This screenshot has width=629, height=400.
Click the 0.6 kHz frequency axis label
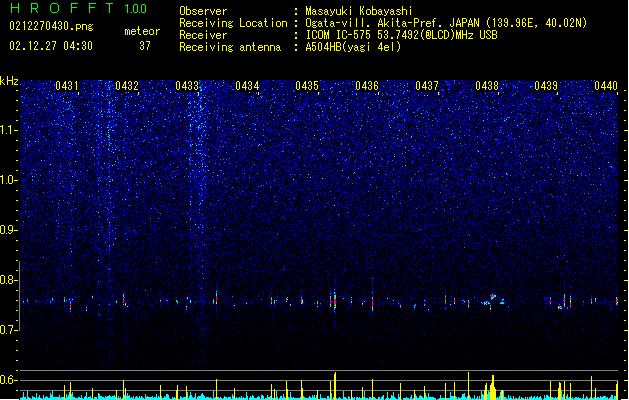click(x=9, y=380)
